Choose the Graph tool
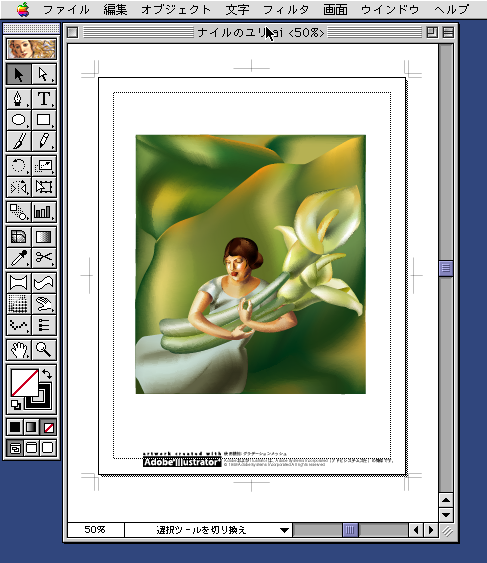This screenshot has height=563, width=487. point(44,211)
